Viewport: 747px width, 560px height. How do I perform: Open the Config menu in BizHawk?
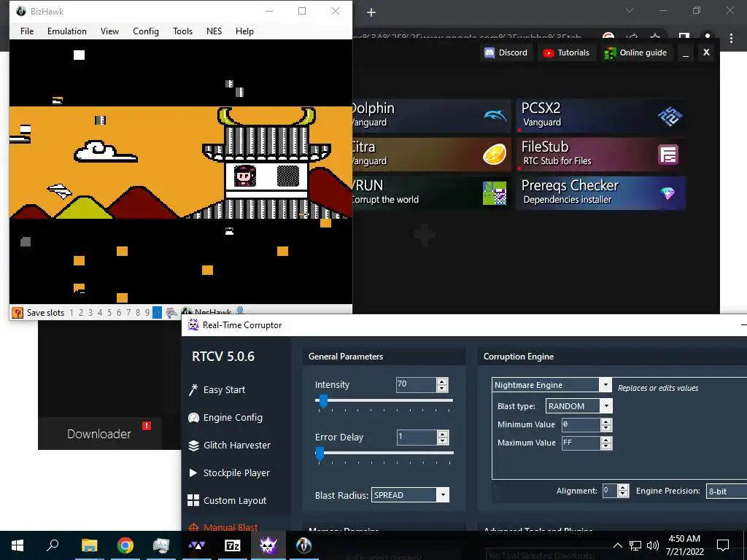[146, 31]
